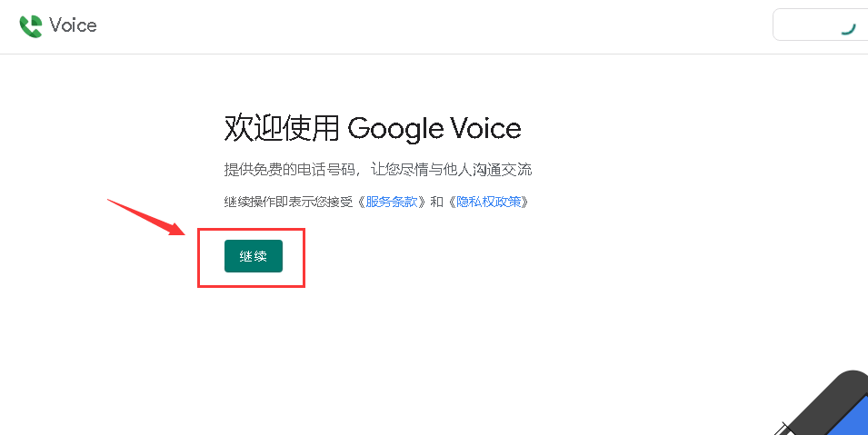Click the "继续操作即表示您接受" notice text
Image resolution: width=868 pixels, height=435 pixels.
289,202
